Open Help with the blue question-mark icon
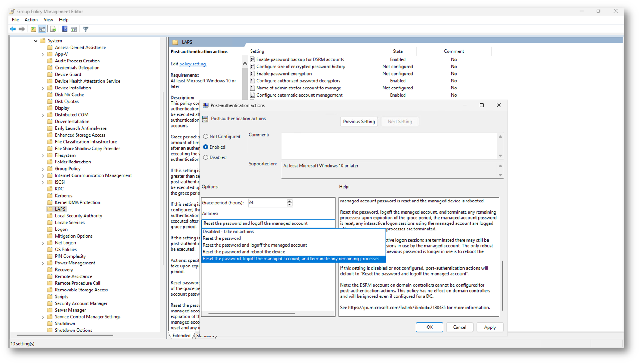 (x=65, y=29)
